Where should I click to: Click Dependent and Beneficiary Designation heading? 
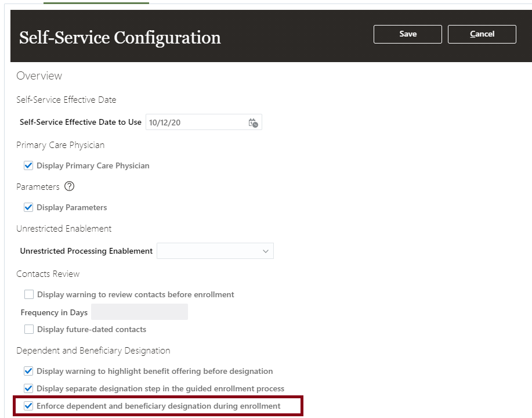[93, 350]
